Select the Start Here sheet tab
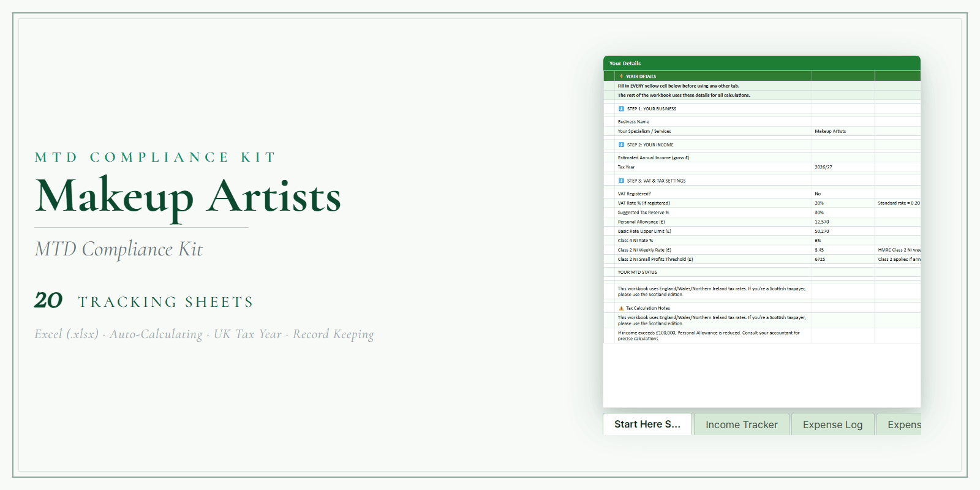This screenshot has width=980, height=490. tap(647, 424)
